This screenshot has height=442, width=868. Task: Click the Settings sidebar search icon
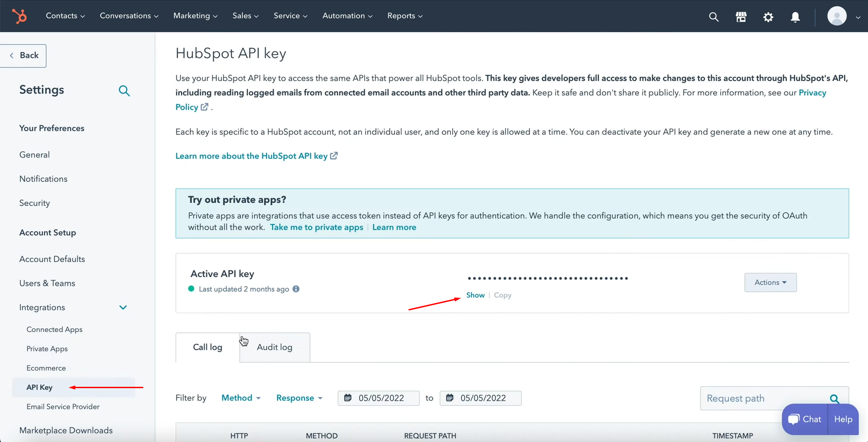click(x=124, y=90)
